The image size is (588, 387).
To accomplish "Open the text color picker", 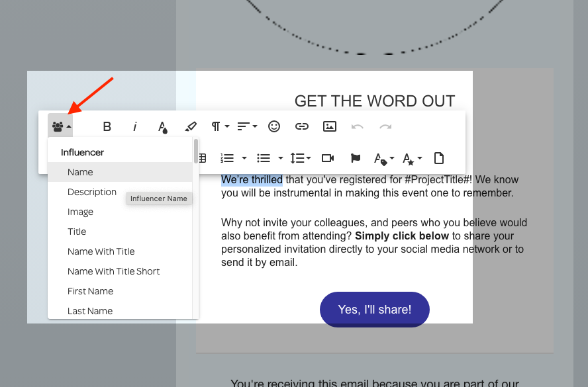I will click(163, 126).
